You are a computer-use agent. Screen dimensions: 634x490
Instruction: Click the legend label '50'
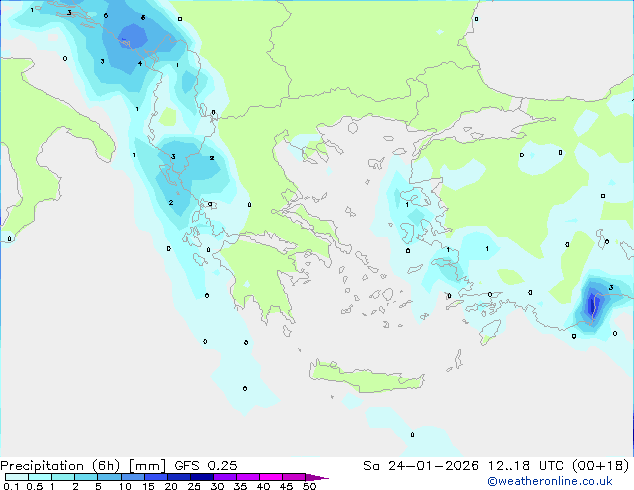tap(309, 486)
